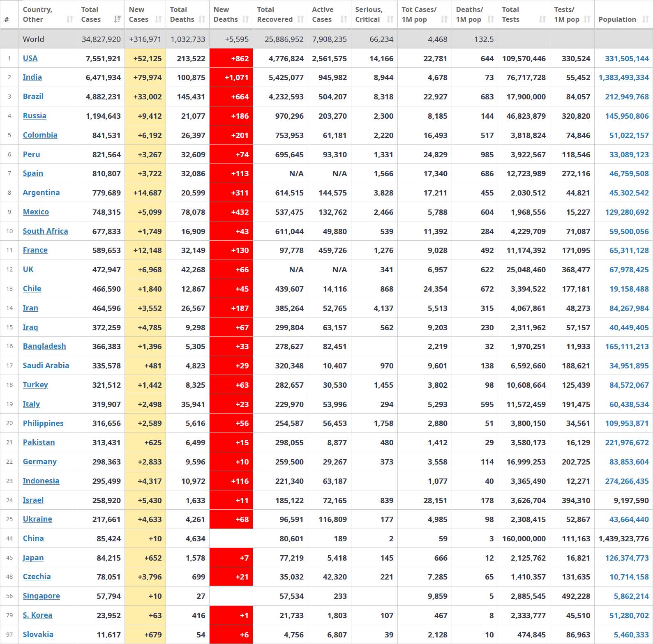Click sort arrows next to New Cases
This screenshot has height=644, width=653.
[x=159, y=19]
